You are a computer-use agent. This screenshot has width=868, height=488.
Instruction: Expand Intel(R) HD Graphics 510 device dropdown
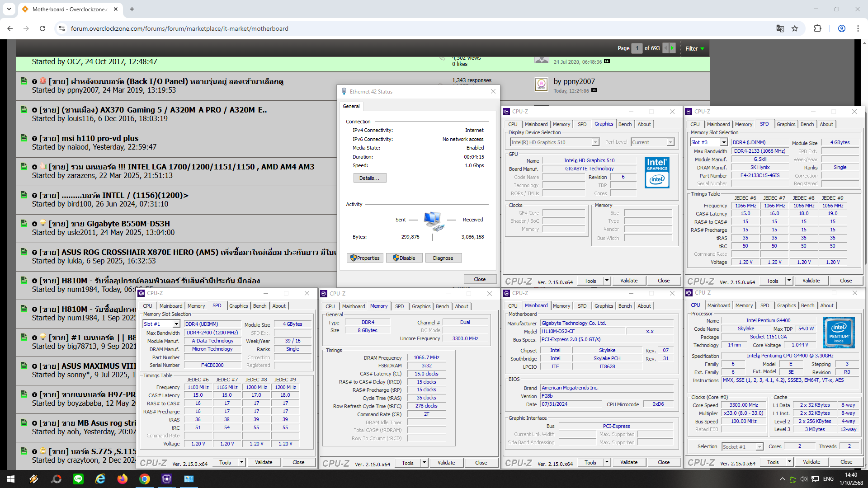point(595,142)
